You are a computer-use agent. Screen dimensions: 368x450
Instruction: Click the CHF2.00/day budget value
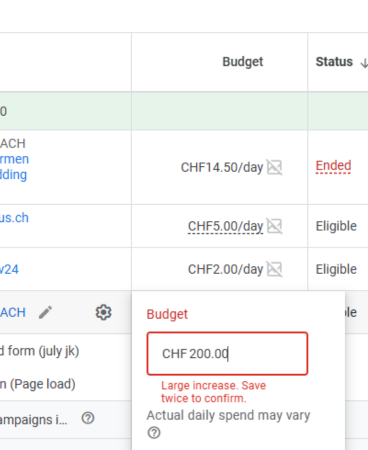pos(226,269)
